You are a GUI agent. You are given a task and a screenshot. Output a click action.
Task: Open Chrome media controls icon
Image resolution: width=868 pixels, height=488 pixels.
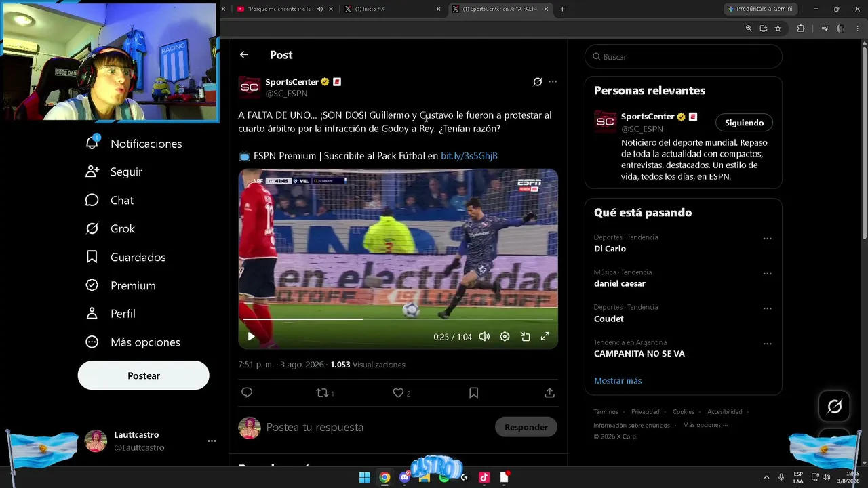coord(825,28)
